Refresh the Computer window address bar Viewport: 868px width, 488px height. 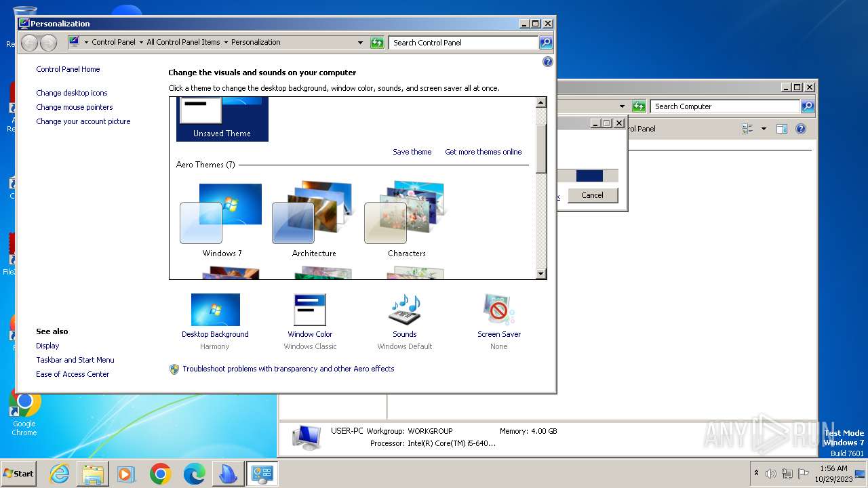click(x=639, y=106)
